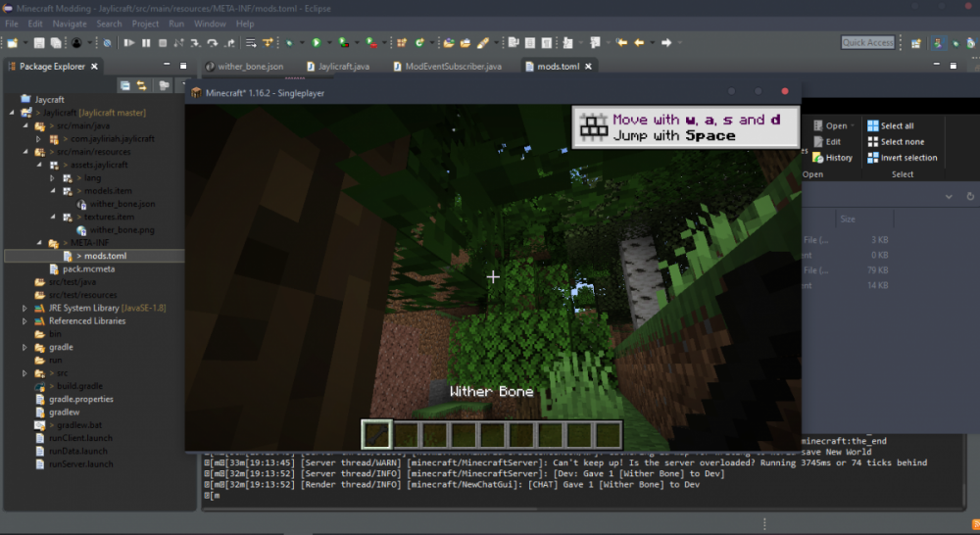Click the New Java Class icon

(419, 42)
